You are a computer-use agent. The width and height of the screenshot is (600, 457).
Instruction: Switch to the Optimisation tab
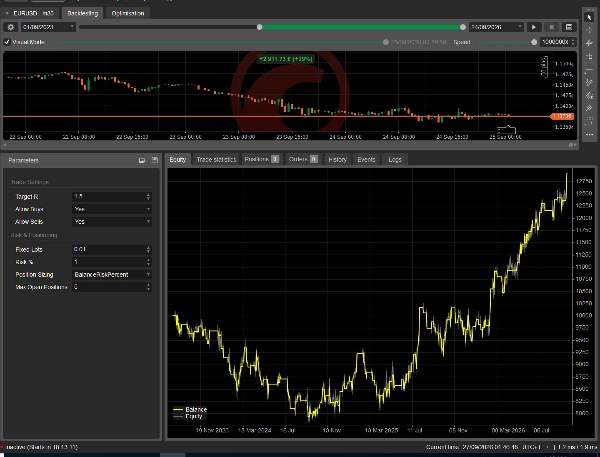click(128, 13)
